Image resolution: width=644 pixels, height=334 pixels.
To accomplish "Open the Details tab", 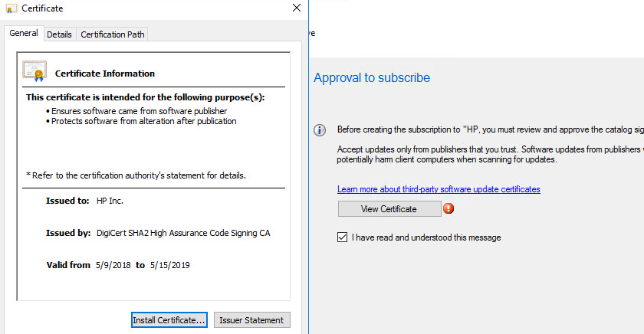I will (x=59, y=34).
